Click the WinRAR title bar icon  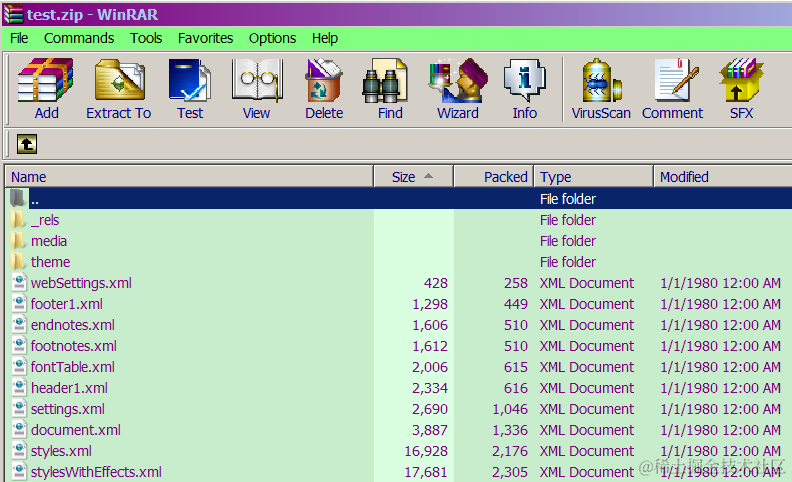(13, 14)
